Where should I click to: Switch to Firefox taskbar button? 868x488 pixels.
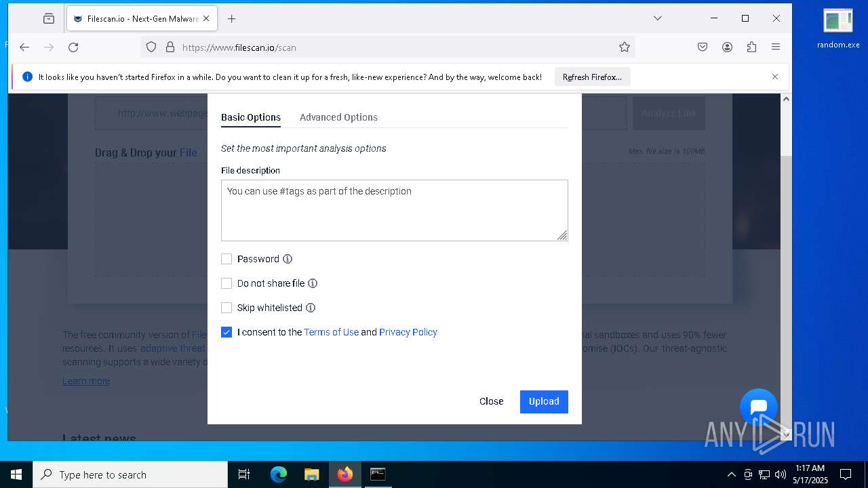coord(345,474)
